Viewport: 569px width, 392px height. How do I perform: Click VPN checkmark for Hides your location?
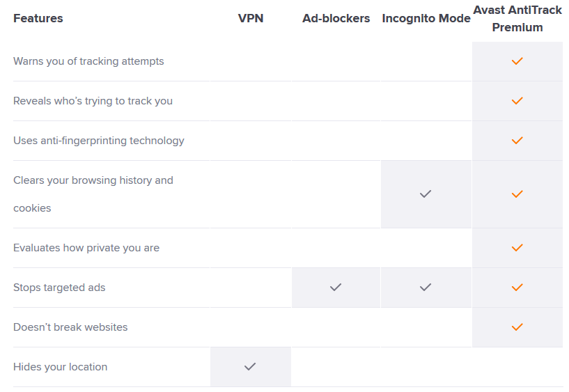(x=250, y=367)
